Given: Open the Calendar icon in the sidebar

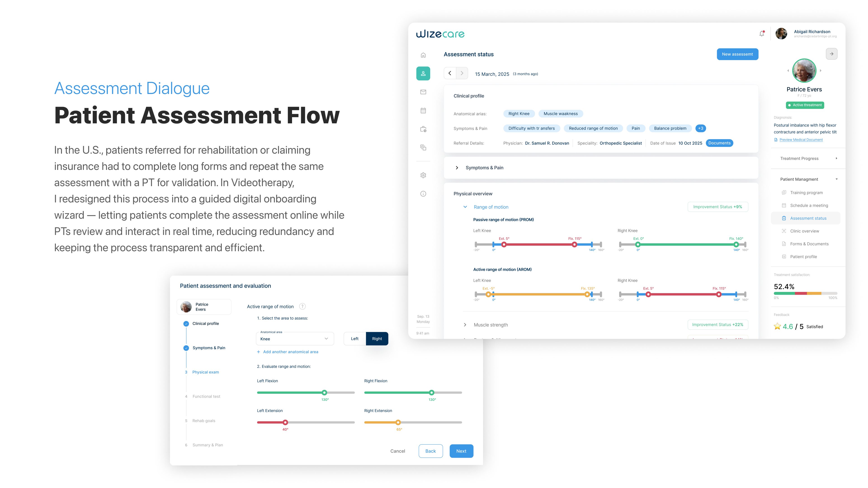Looking at the screenshot, I should pyautogui.click(x=423, y=110).
